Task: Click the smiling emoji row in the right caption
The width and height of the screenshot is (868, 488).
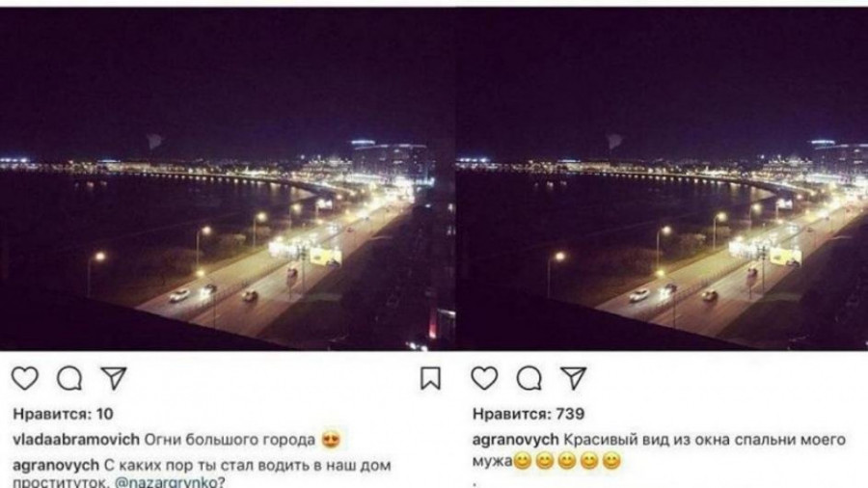Action: [x=567, y=461]
